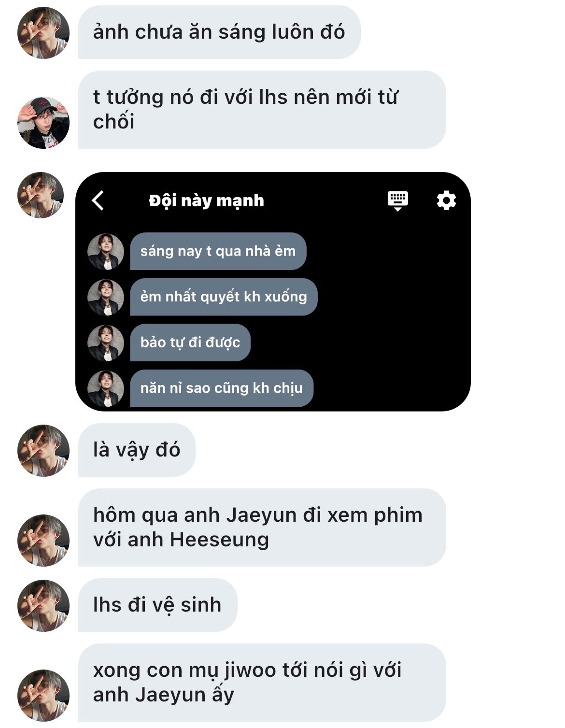This screenshot has height=728, width=565.
Task: Open the settings gear in the embedded chat
Action: [x=446, y=200]
